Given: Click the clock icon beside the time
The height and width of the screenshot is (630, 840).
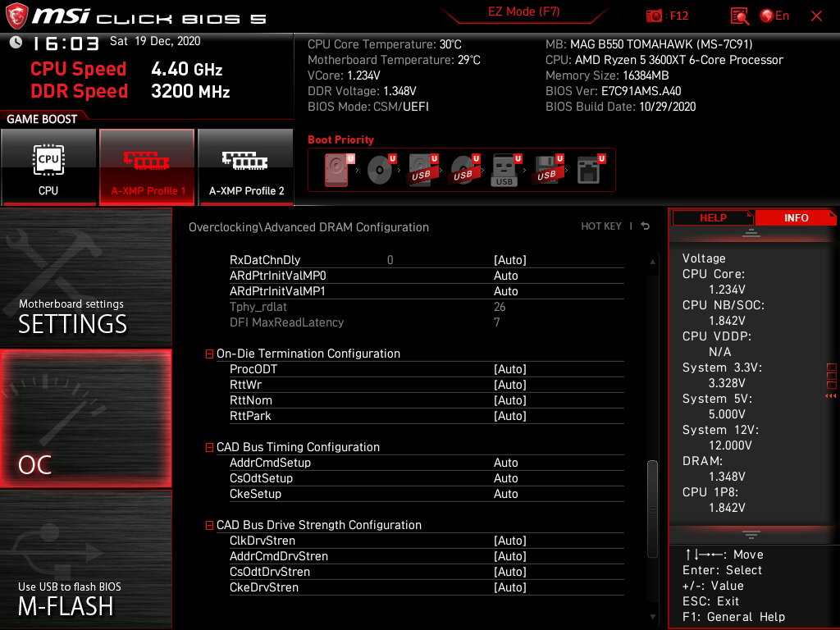Looking at the screenshot, I should 16,43.
